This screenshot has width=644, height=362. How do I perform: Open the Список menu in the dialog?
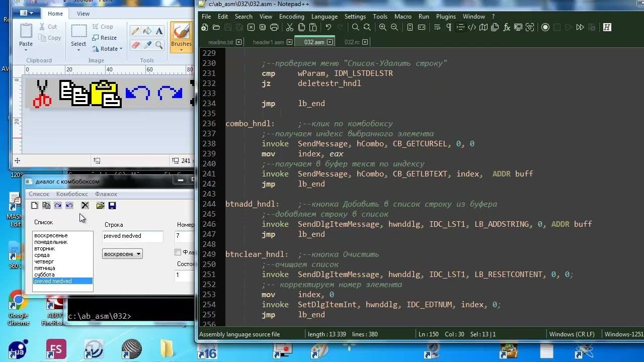pos(39,194)
